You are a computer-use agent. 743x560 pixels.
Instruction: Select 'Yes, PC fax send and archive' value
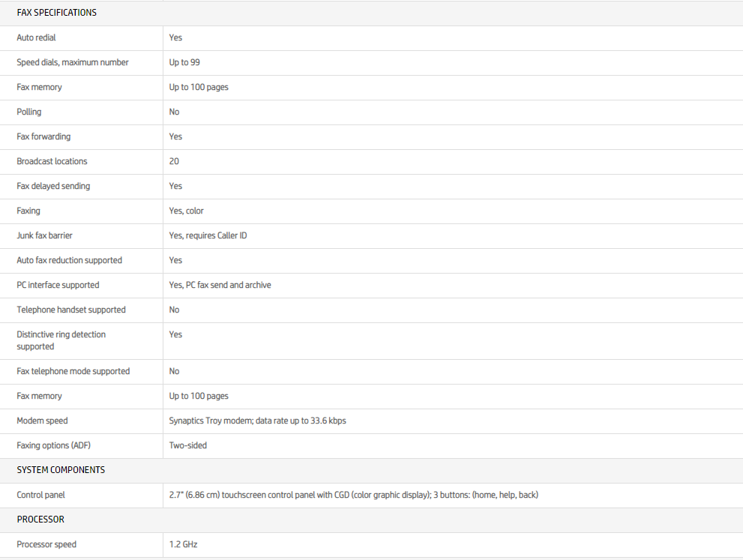(220, 285)
